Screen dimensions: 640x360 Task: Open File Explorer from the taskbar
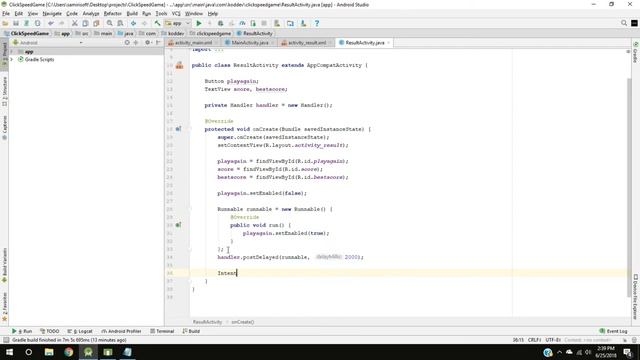point(49,352)
